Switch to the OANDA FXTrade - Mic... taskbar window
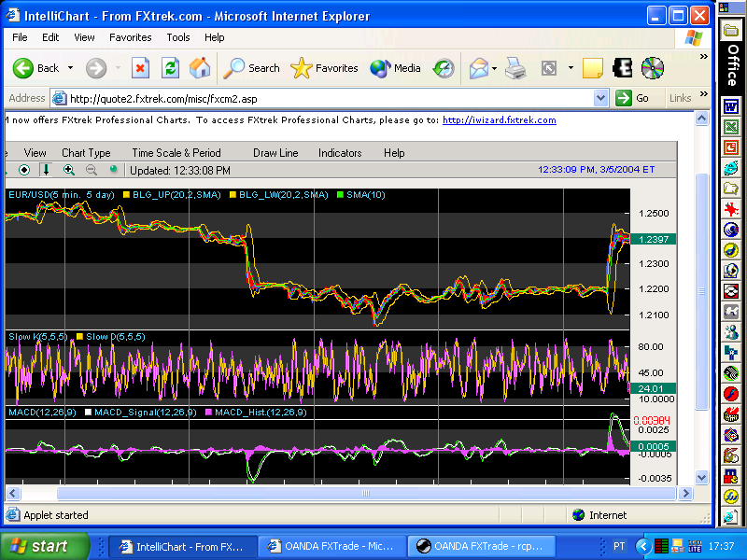Viewport: 747px width, 560px height. coord(332,546)
